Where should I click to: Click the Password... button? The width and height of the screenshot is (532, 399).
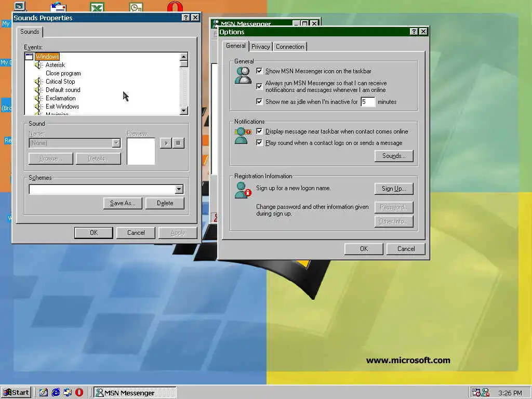pos(394,207)
